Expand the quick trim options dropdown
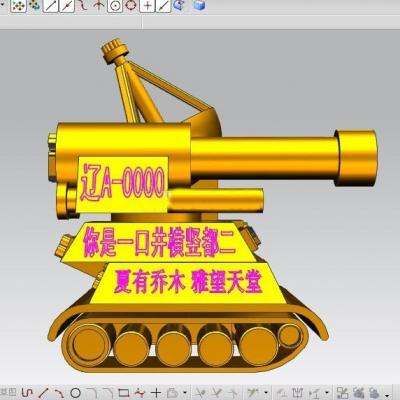This screenshot has width=400, height=400. [266, 393]
